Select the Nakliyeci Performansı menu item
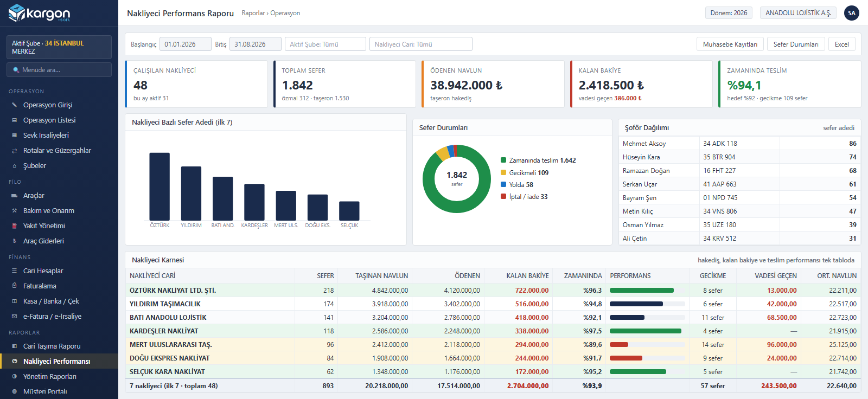Screen dimensions: 868x399 coord(59,362)
